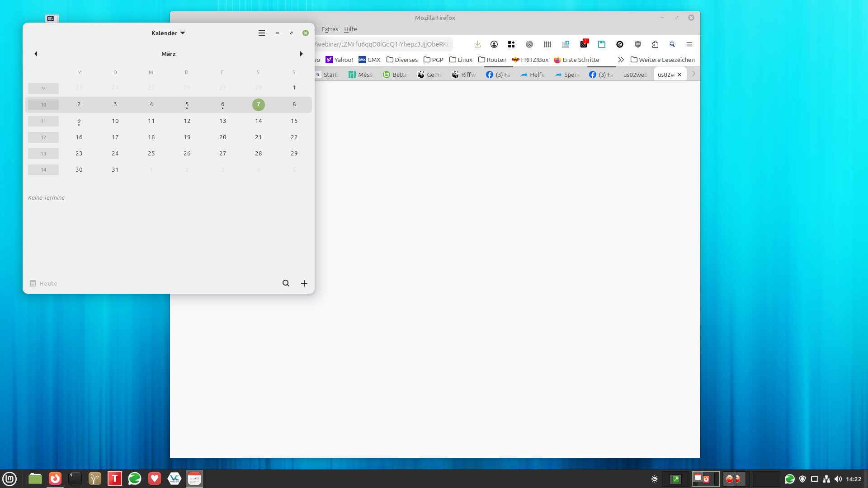Open the calendar hamburger menu

261,33
